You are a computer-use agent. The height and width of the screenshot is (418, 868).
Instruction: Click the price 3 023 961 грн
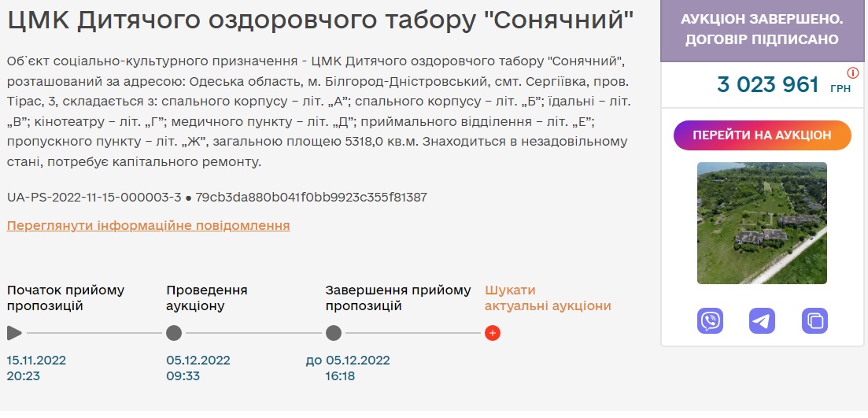click(768, 84)
